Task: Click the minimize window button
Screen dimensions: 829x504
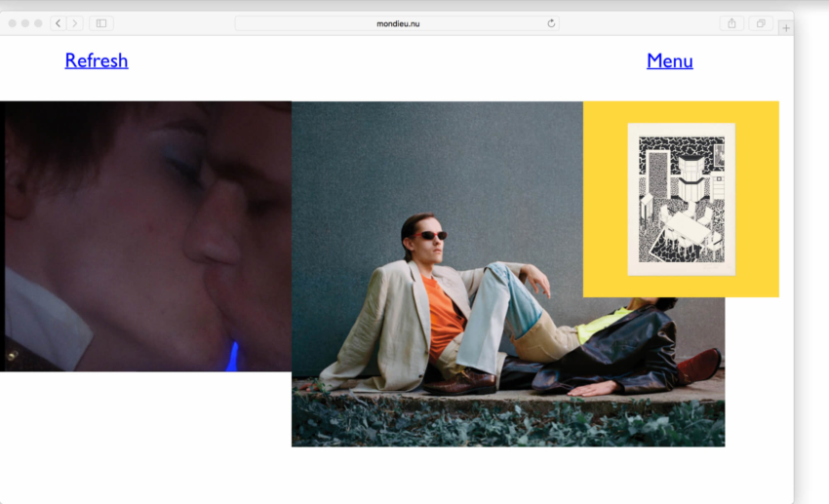Action: [x=24, y=23]
